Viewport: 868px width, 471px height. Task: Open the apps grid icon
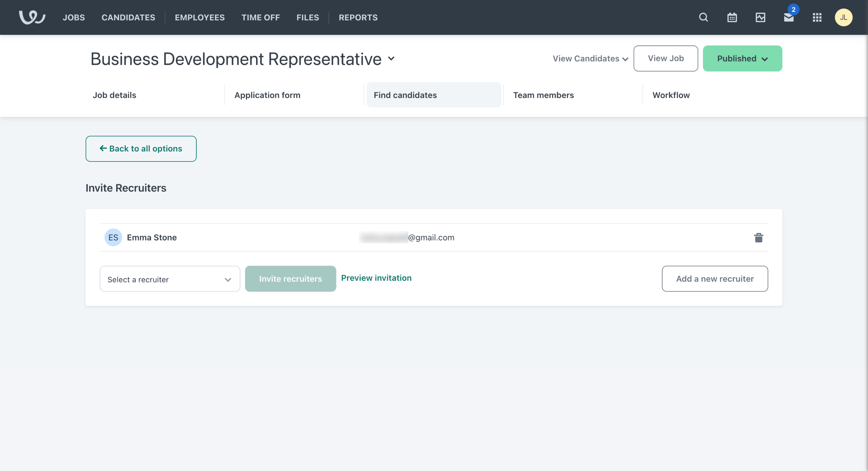(817, 17)
